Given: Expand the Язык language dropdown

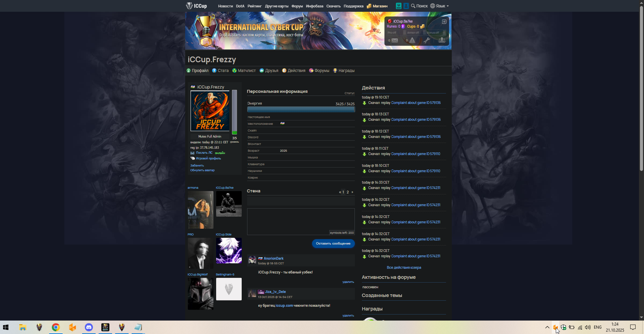Looking at the screenshot, I should click(x=439, y=6).
